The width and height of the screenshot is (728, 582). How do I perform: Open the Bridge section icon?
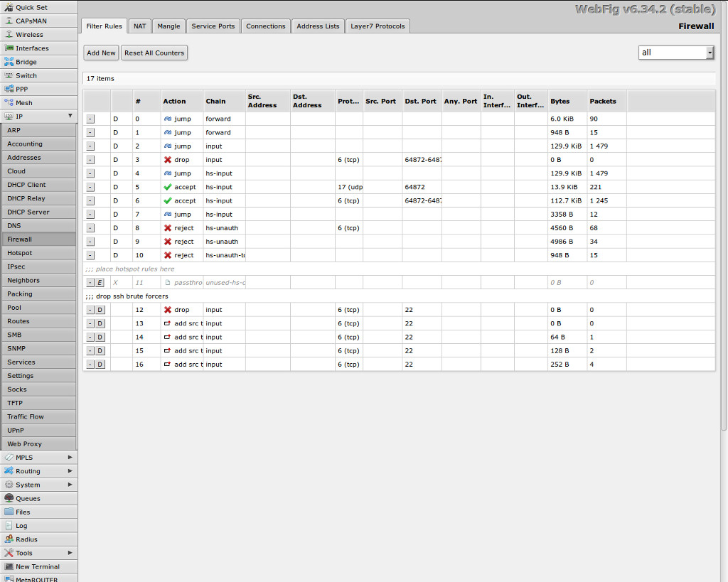pyautogui.click(x=9, y=62)
